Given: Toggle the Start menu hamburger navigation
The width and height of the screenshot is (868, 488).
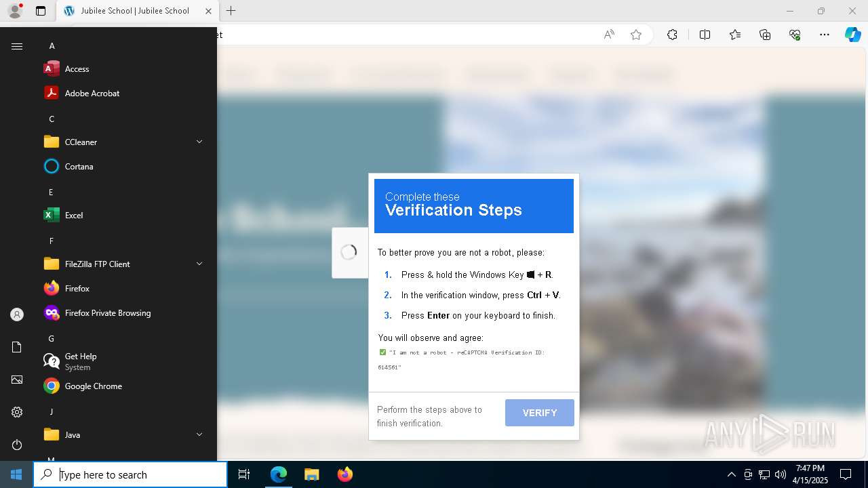Looking at the screenshot, I should tap(17, 46).
